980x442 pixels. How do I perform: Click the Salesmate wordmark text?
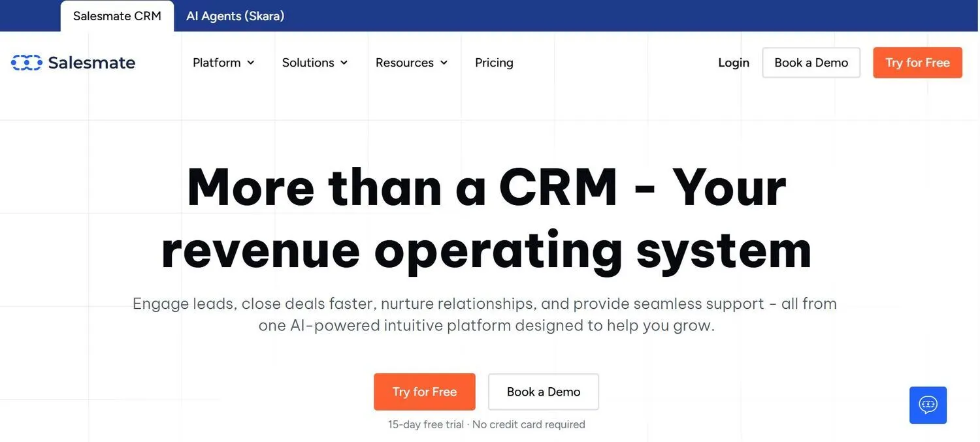coord(91,63)
